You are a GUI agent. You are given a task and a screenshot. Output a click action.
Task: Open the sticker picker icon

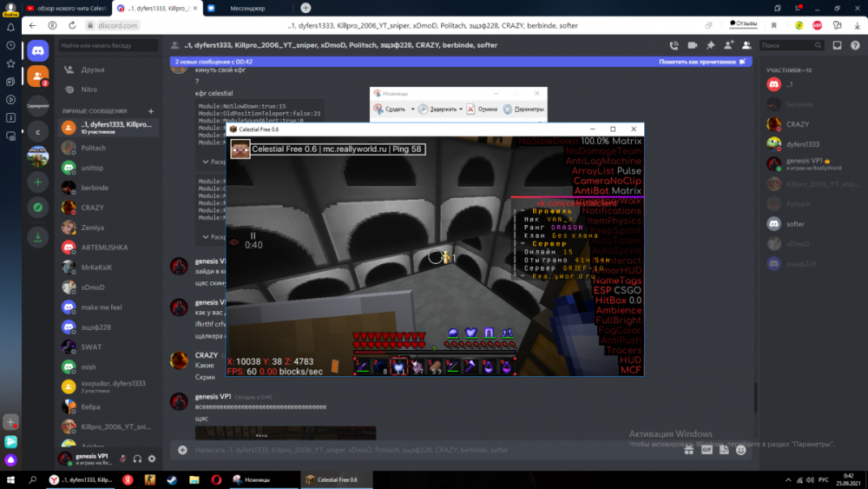pos(724,450)
